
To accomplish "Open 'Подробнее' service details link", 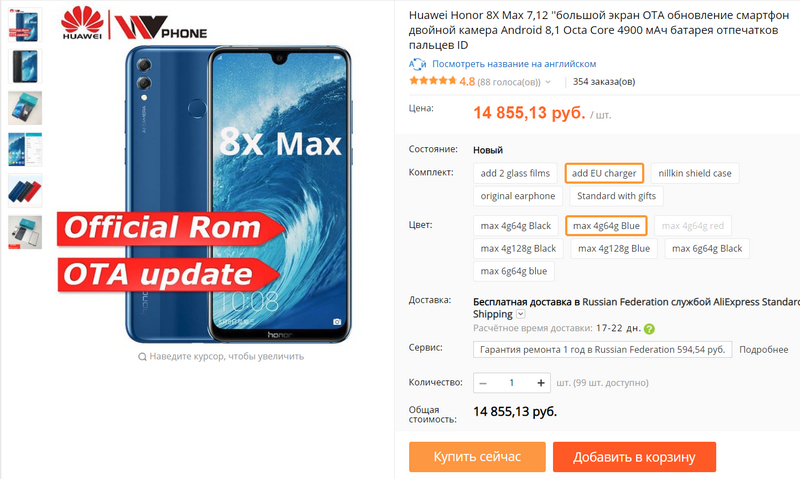I will [x=763, y=350].
